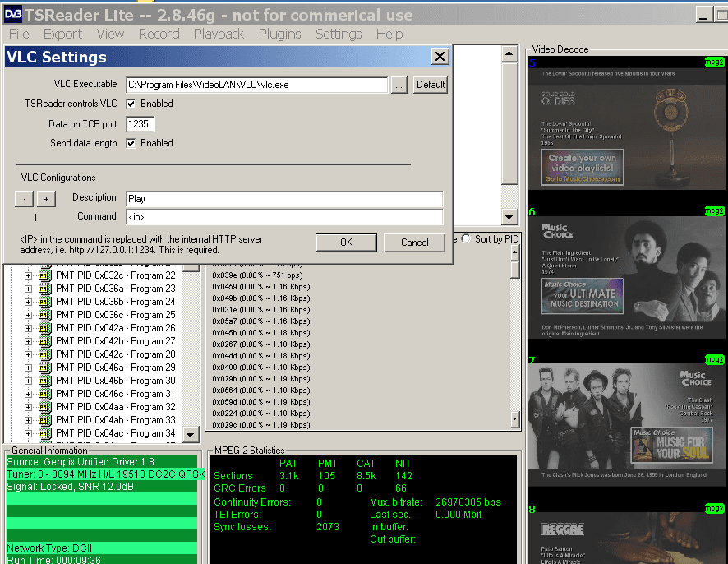Open the Export menu

(x=62, y=34)
